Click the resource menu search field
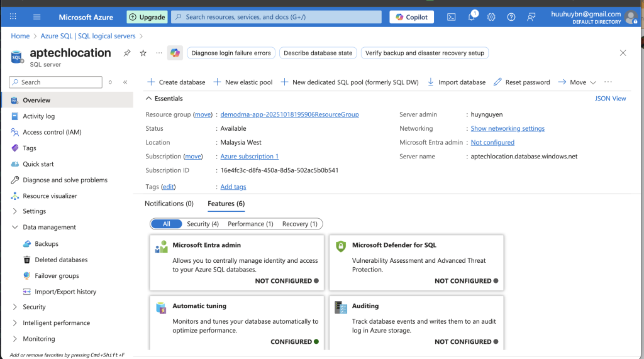The height and width of the screenshot is (359, 644). (57, 82)
